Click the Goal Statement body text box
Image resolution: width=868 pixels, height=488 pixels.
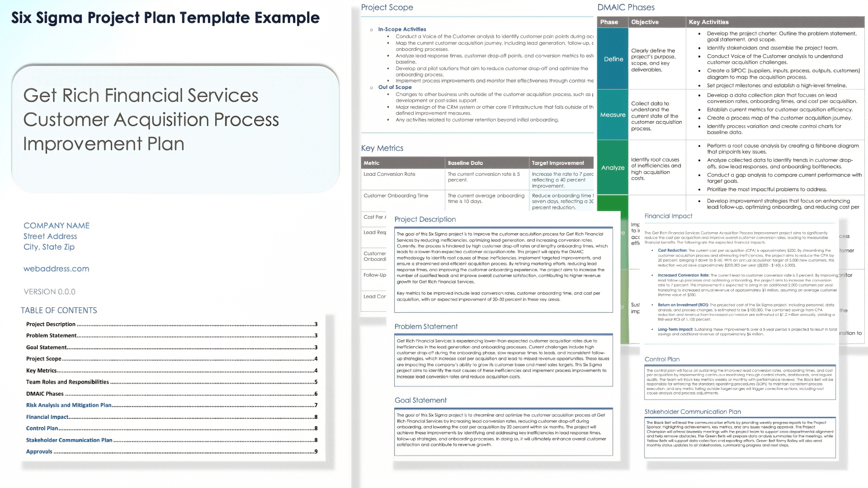pyautogui.click(x=503, y=432)
